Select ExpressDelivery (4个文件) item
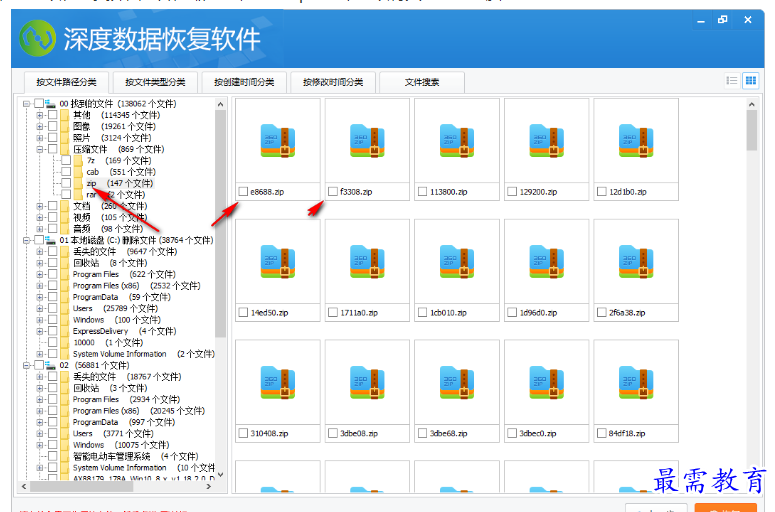The image size is (775, 512). coord(125,331)
